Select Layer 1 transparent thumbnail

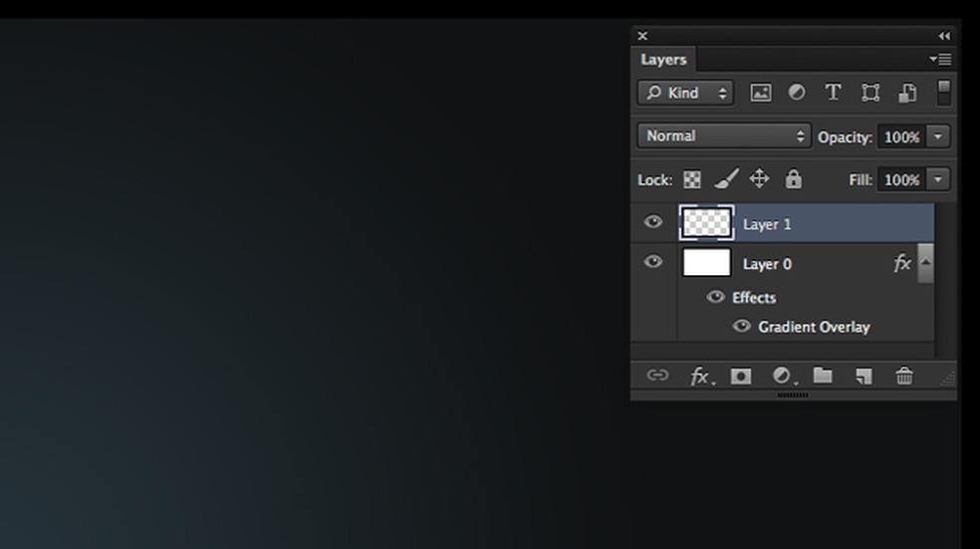coord(706,223)
